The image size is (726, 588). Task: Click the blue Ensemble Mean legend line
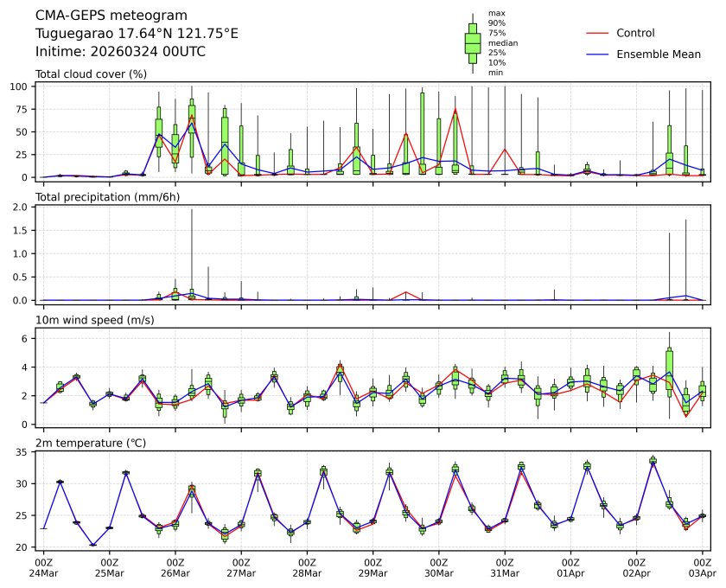point(598,54)
